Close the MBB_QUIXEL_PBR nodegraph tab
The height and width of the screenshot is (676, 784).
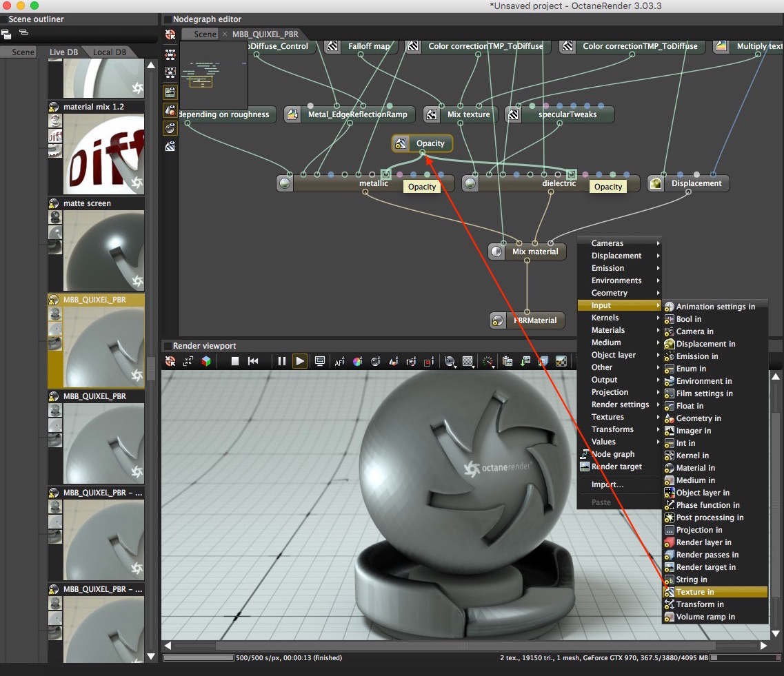tap(225, 34)
